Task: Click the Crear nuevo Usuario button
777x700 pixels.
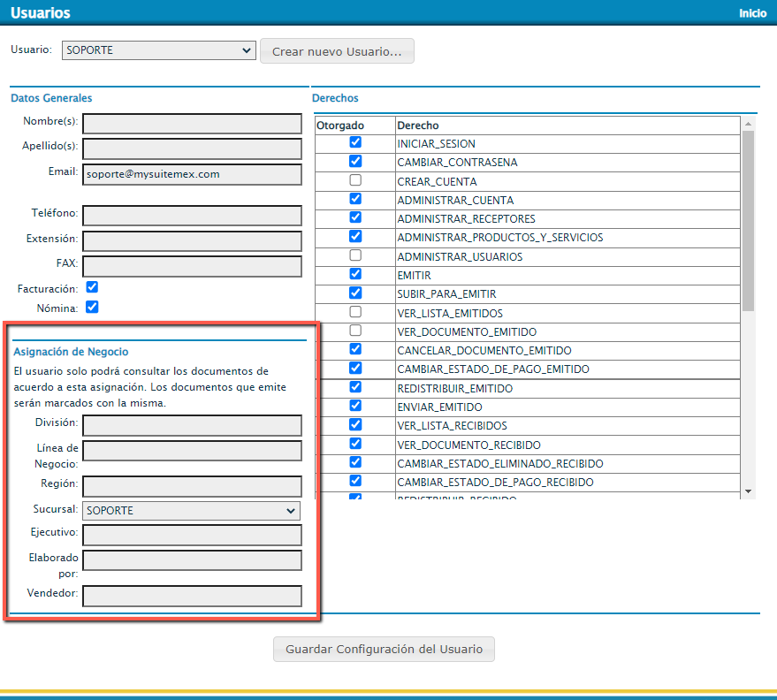Action: pos(337,51)
